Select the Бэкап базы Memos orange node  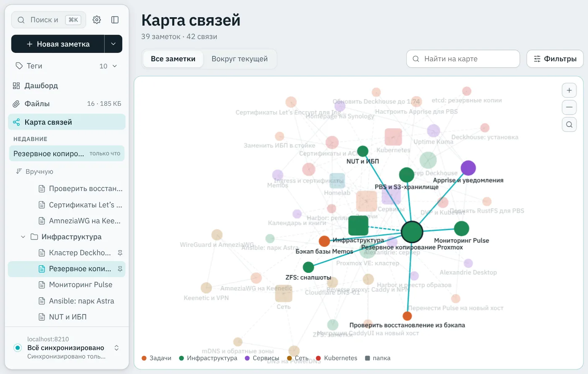pos(324,241)
